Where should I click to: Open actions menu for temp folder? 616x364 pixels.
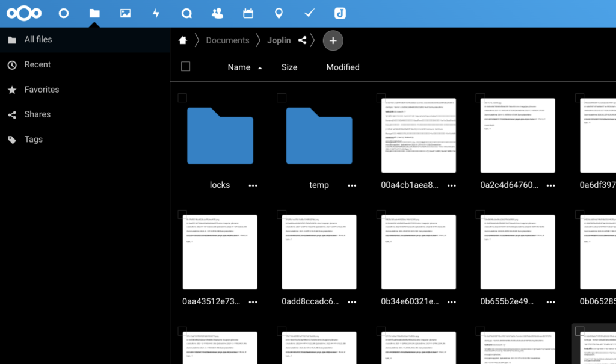coord(352,185)
